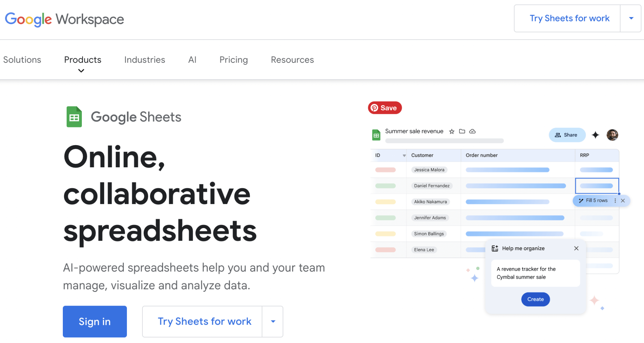
Task: Open the Industries menu
Action: [x=145, y=60]
